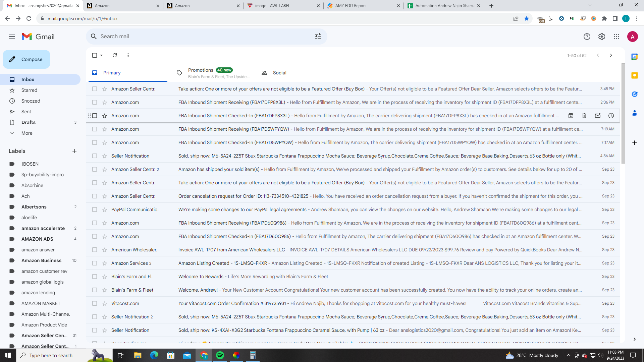Open the Snoozed folder

(31, 101)
